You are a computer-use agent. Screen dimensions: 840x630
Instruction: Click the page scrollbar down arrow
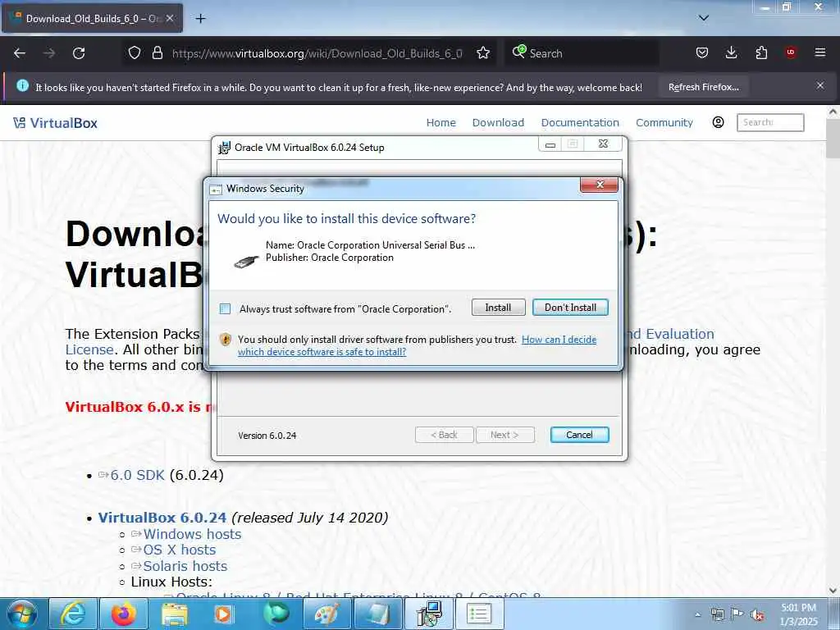coord(833,591)
